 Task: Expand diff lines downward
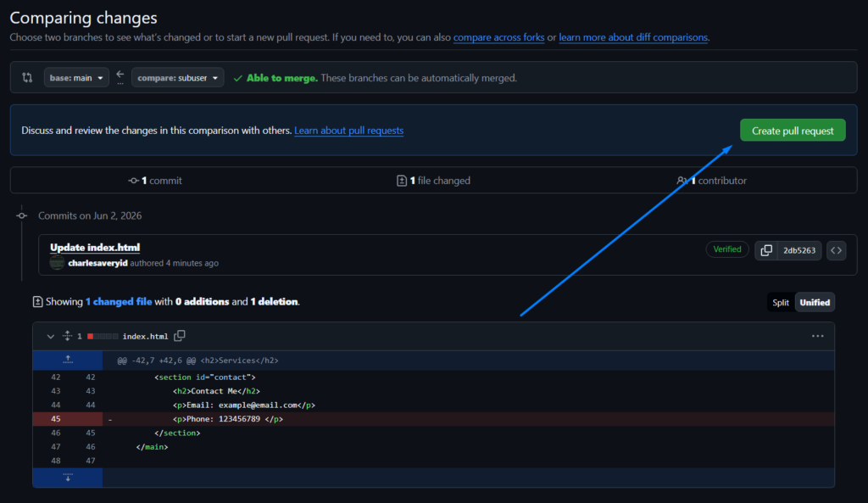[68, 478]
